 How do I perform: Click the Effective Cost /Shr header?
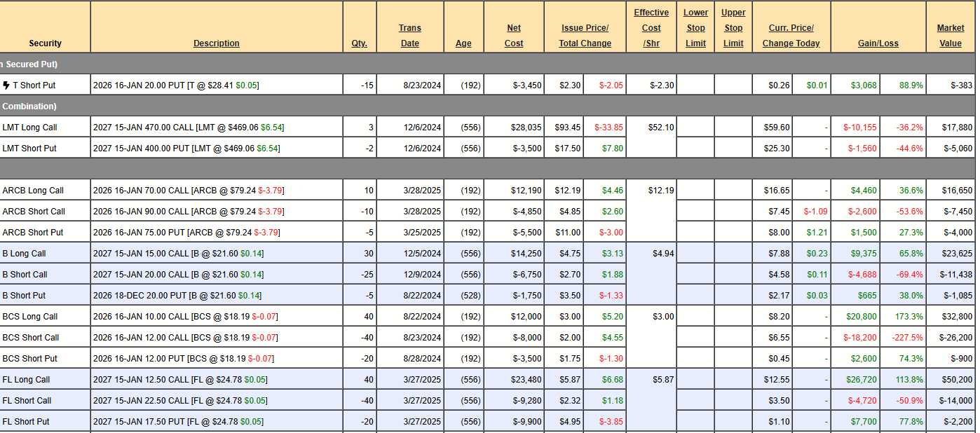651,28
